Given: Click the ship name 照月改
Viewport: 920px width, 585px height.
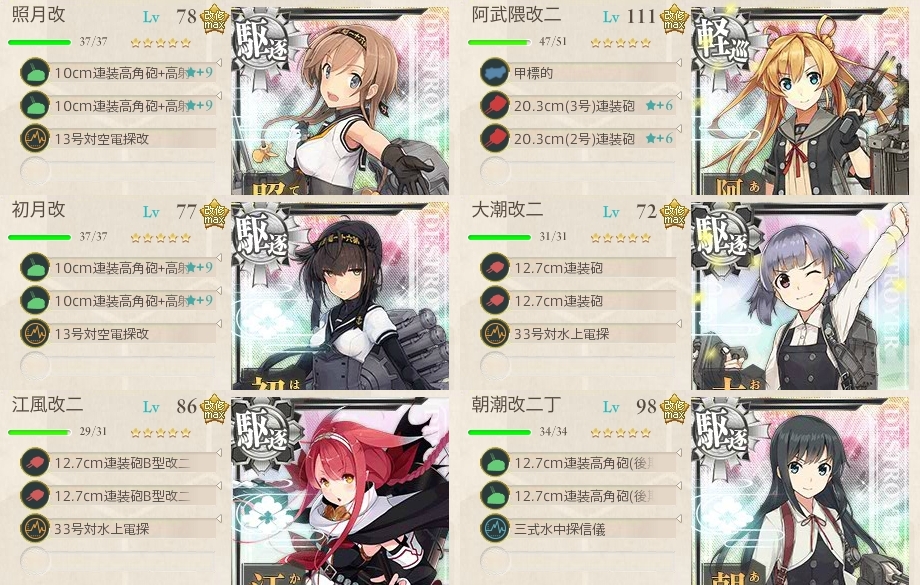Looking at the screenshot, I should 39,14.
